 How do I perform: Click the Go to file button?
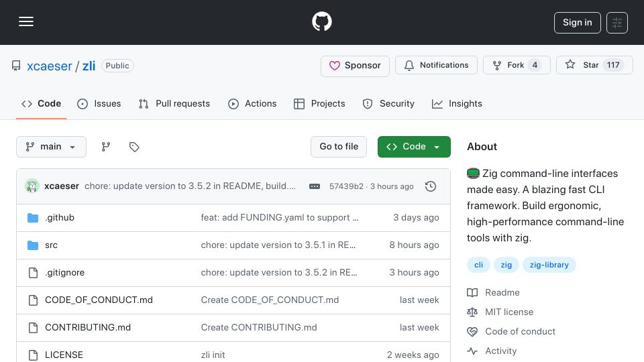[338, 147]
